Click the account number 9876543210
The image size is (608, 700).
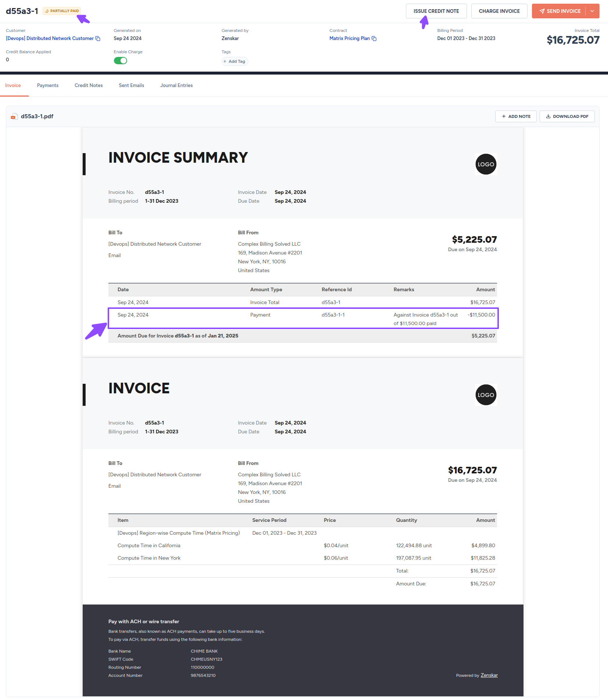click(203, 675)
